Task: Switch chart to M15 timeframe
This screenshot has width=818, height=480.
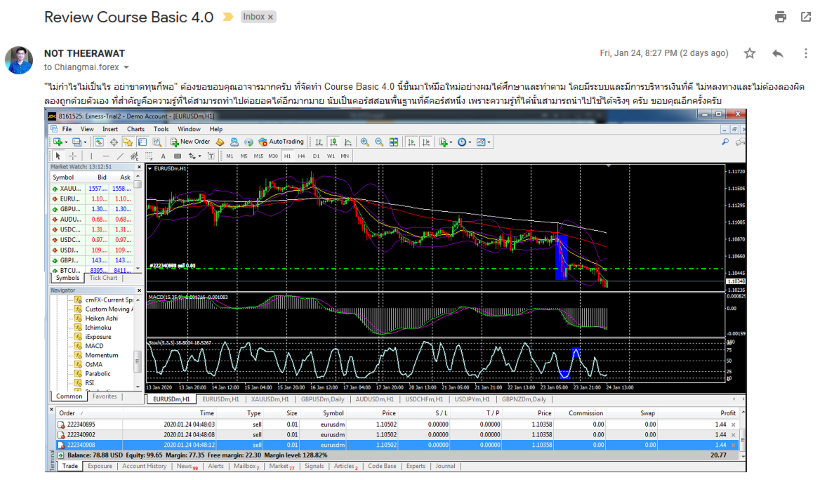Action: pyautogui.click(x=258, y=156)
